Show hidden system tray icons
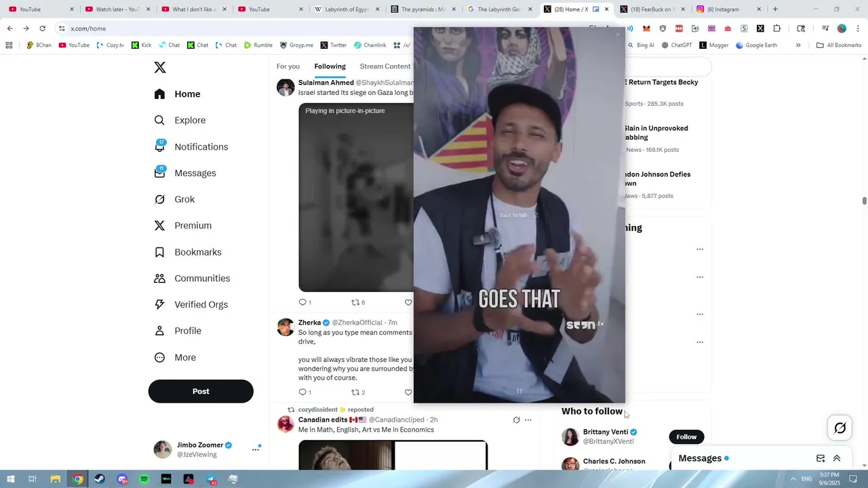 click(x=793, y=479)
